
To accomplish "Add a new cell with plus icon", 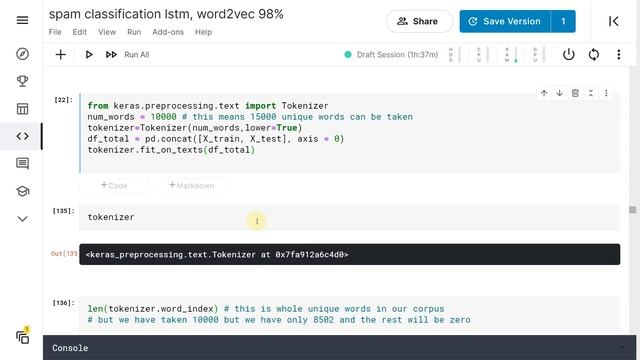I will 60,54.
